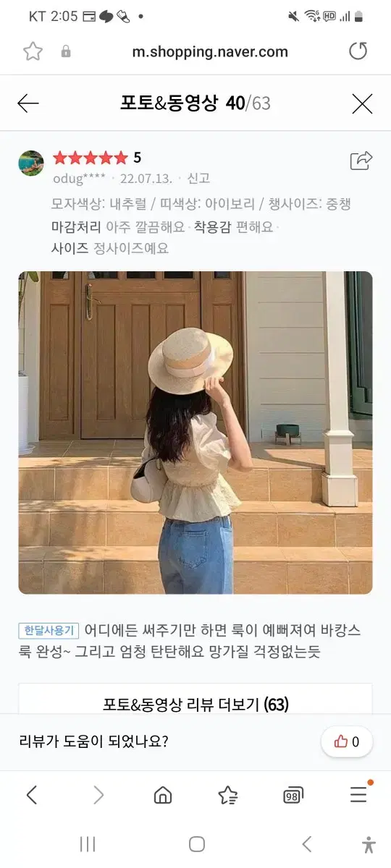Tap the bookmark star in the address bar
Screen dimensions: 391x868
coord(33,51)
